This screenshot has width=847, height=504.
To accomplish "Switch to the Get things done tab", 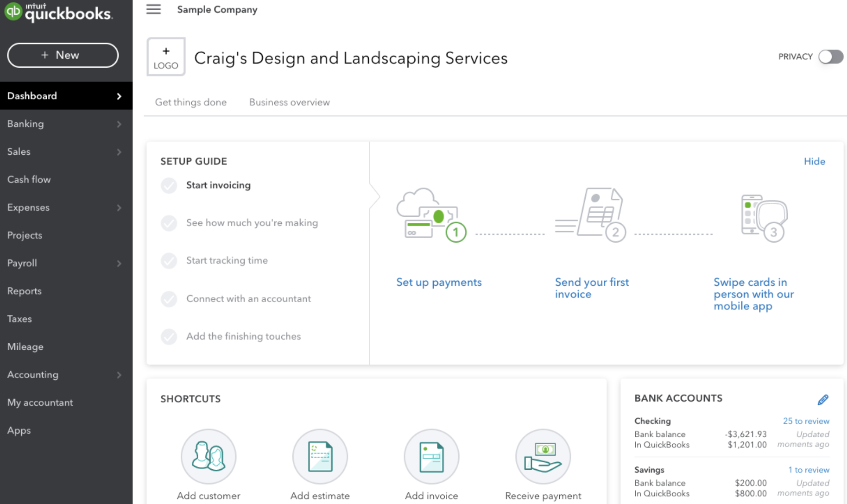I will (191, 102).
